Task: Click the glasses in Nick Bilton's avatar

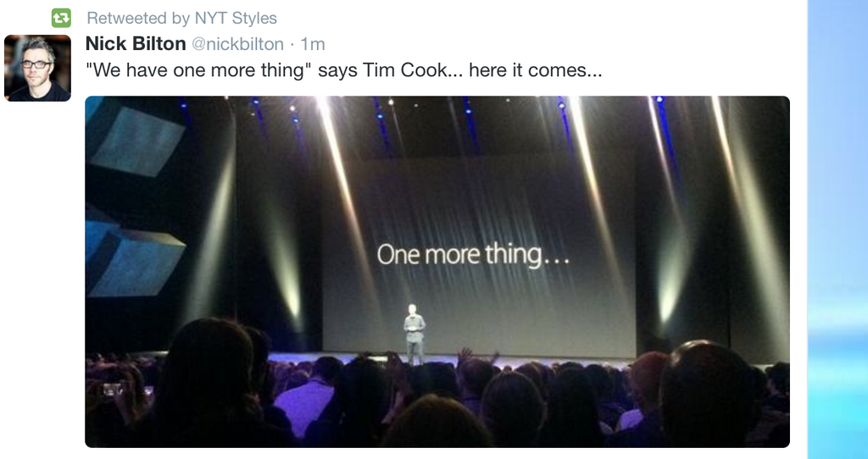Action: tap(36, 64)
